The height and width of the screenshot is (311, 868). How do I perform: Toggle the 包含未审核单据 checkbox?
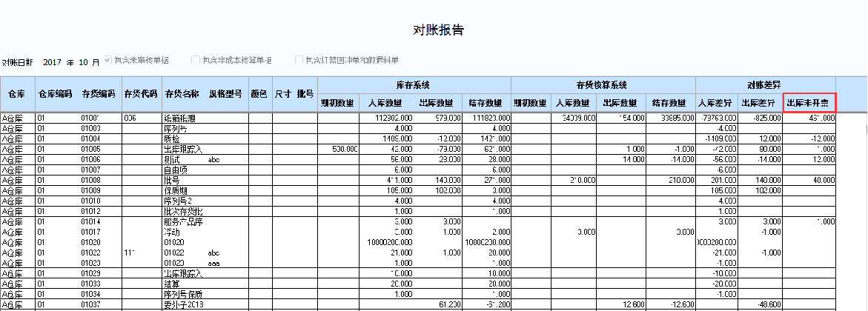pyautogui.click(x=108, y=60)
